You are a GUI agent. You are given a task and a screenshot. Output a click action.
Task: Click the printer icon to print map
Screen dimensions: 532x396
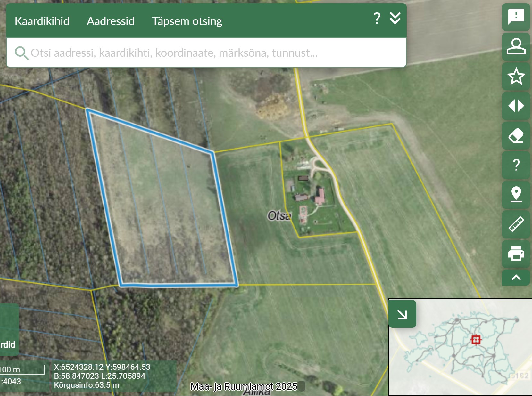pos(516,254)
